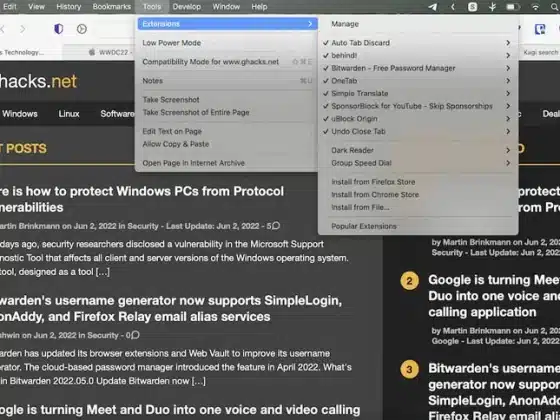
Task: Expand Group Speed Dial submenu arrow
Action: tap(508, 163)
